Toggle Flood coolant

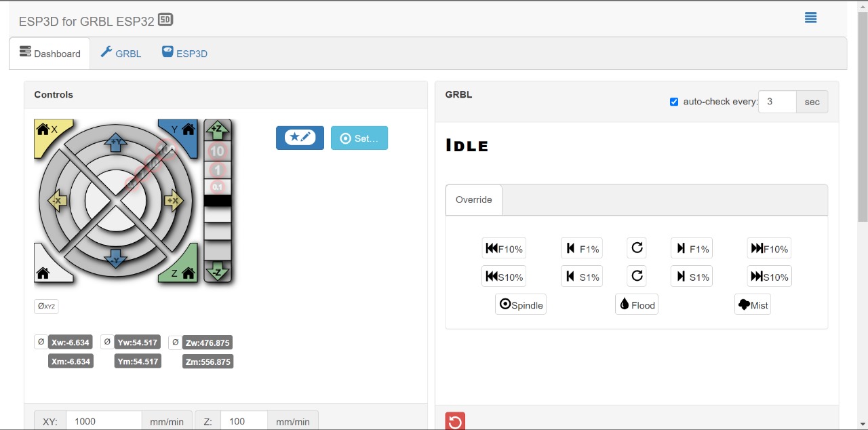(x=636, y=305)
